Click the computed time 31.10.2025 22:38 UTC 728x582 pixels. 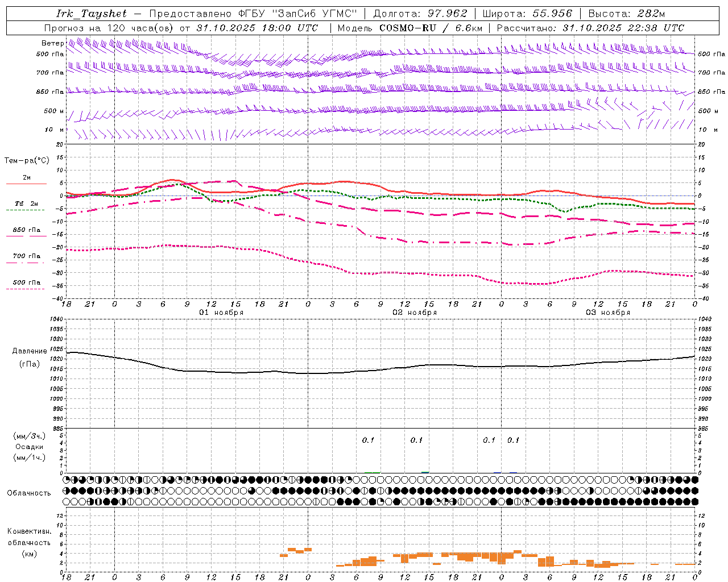pos(623,28)
